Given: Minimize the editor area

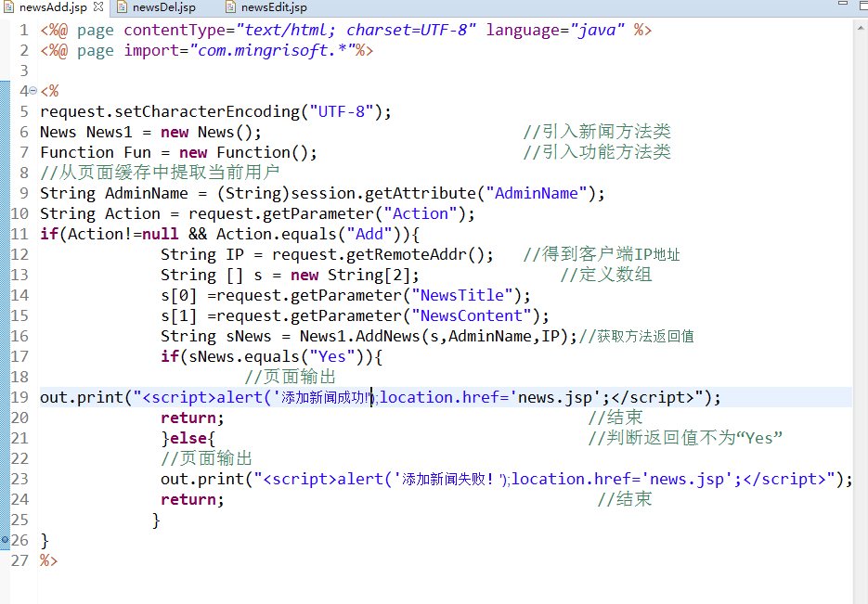Looking at the screenshot, I should click(x=843, y=4).
